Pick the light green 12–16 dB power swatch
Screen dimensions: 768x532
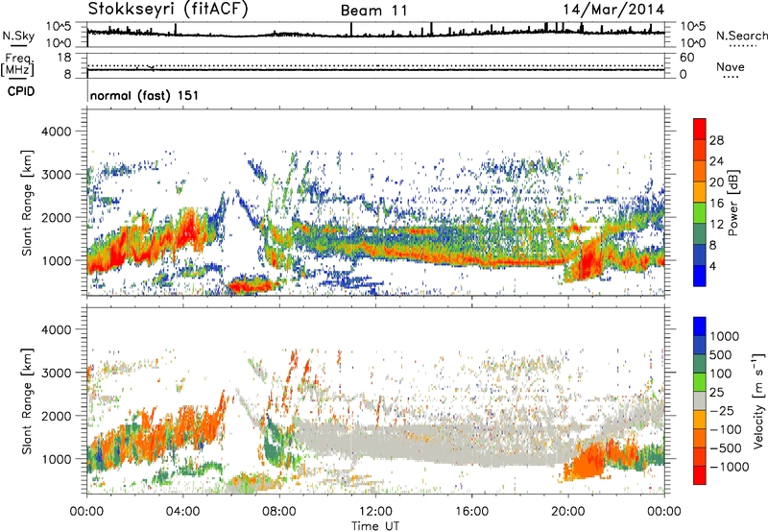pos(700,212)
